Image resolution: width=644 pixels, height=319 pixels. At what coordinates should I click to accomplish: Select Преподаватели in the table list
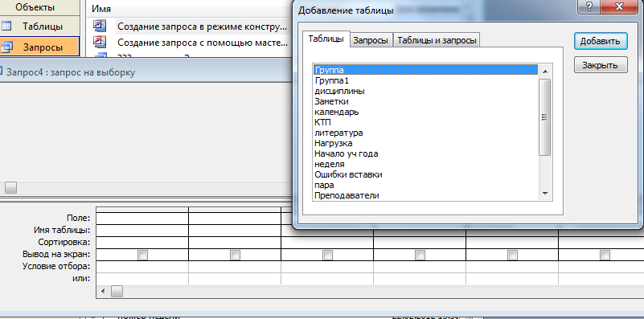point(425,196)
